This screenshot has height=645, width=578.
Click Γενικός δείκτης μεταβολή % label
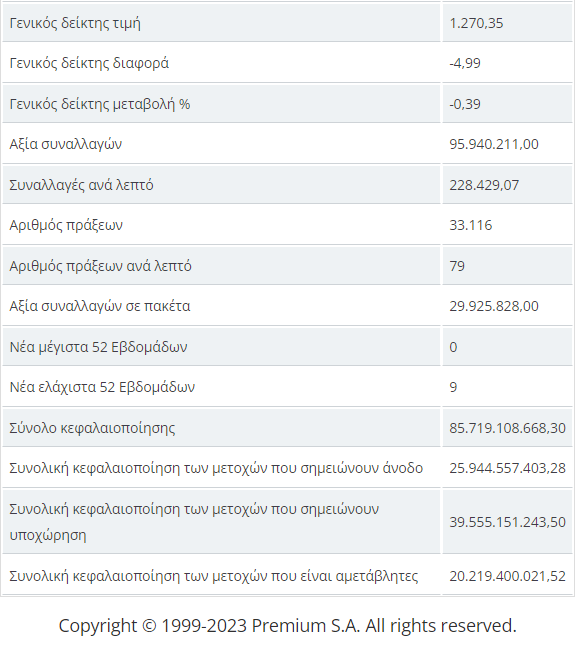tap(100, 104)
